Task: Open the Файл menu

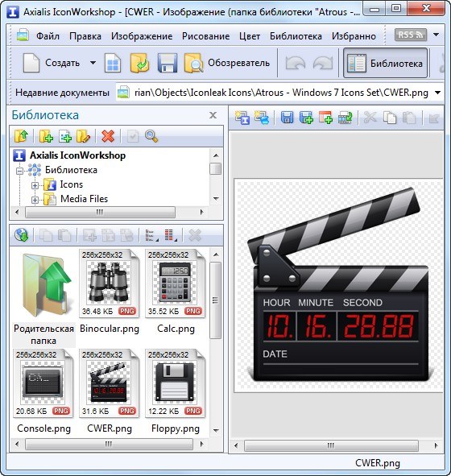Action: pyautogui.click(x=48, y=36)
